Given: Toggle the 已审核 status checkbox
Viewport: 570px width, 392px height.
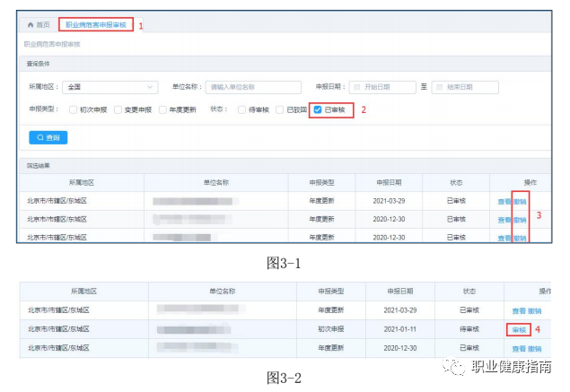Looking at the screenshot, I should 318,109.
